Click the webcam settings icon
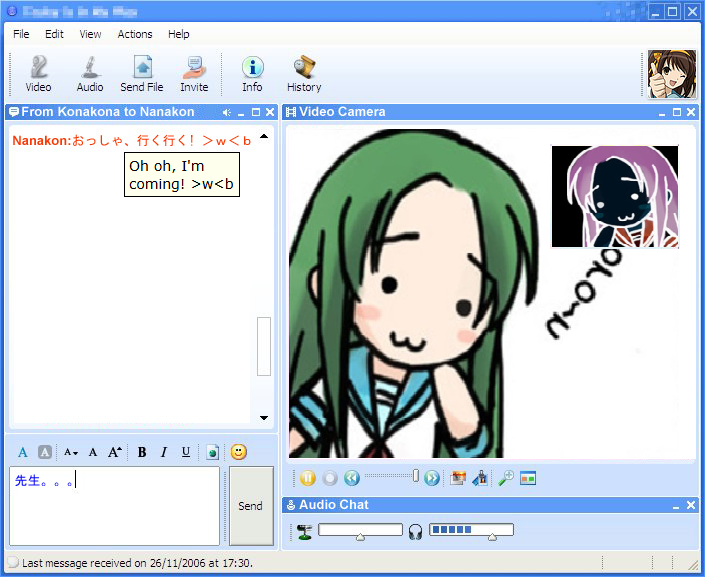The height and width of the screenshot is (577, 705). (480, 478)
